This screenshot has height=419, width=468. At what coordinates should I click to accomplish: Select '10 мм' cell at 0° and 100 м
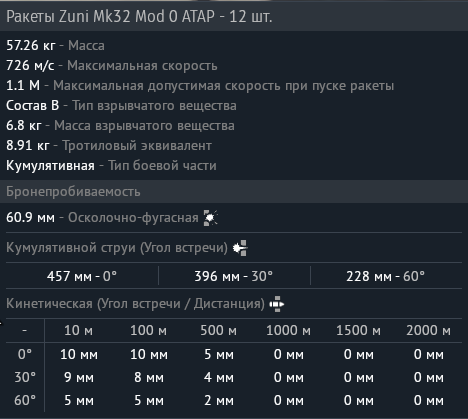(149, 354)
